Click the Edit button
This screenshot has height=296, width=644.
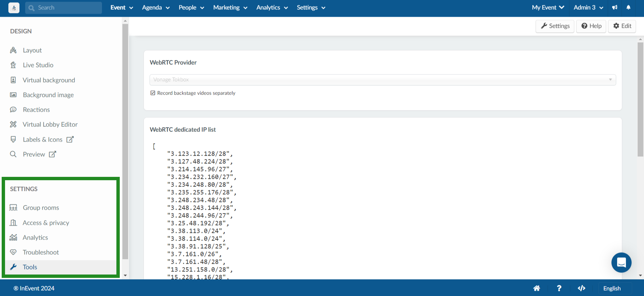coord(622,26)
